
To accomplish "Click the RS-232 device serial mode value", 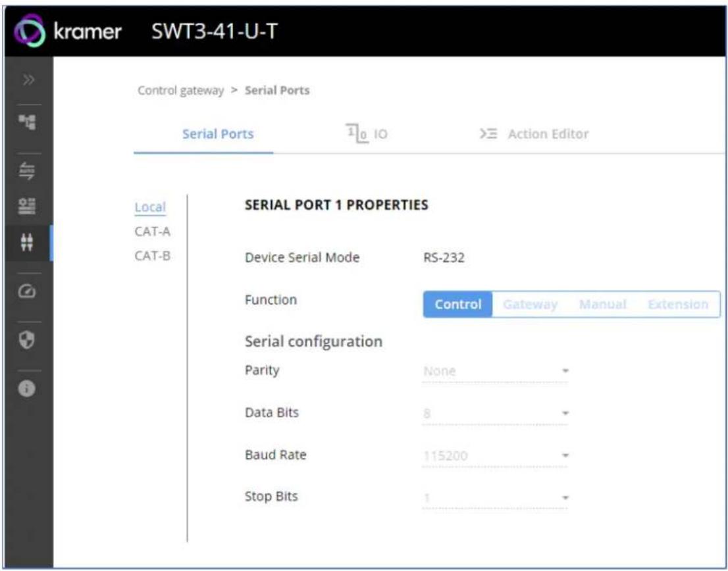I will [444, 257].
